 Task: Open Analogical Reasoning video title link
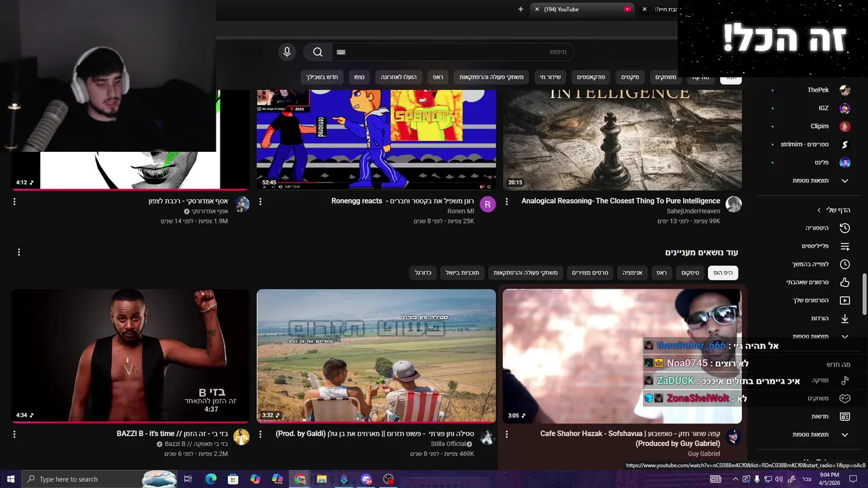[620, 201]
